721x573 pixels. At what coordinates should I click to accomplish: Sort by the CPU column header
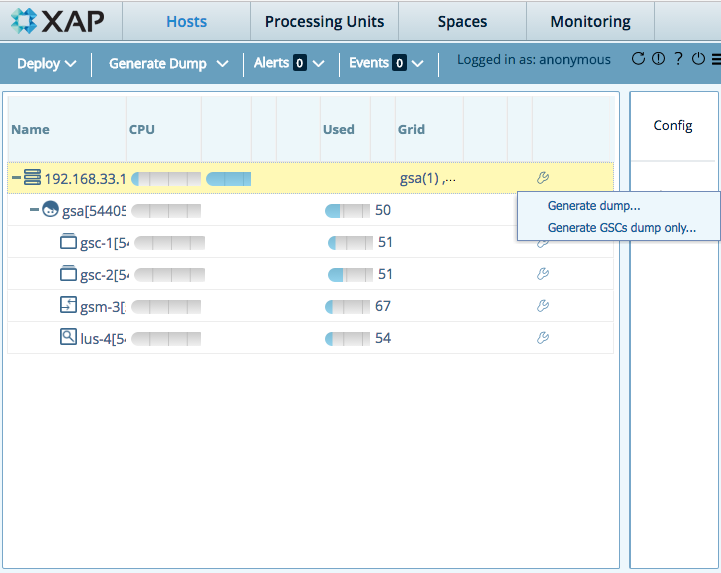164,129
